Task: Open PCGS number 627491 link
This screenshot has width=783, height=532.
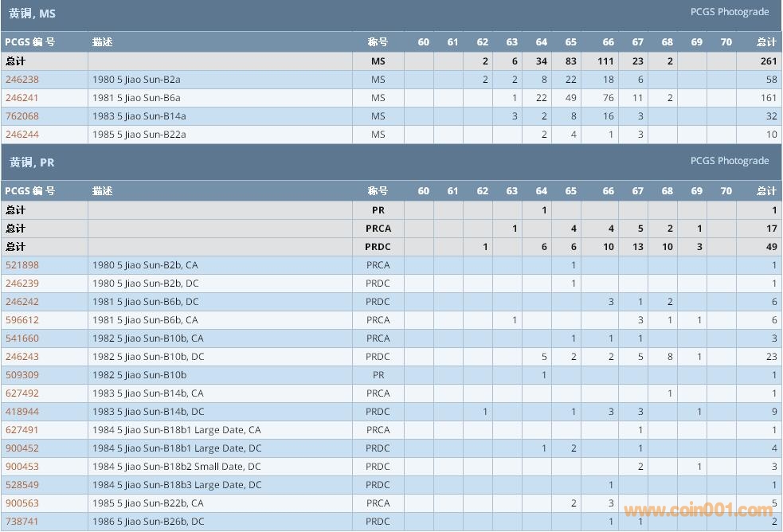Action: [x=22, y=430]
